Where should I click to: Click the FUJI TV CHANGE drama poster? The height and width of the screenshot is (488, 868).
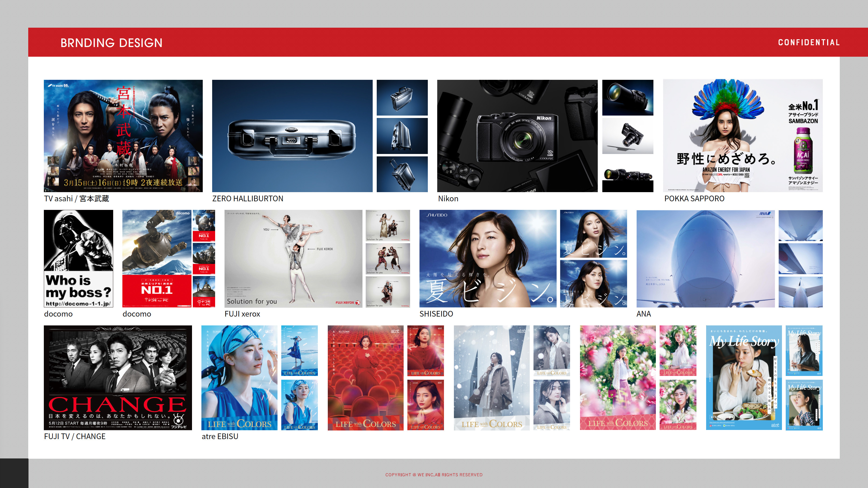click(x=118, y=377)
